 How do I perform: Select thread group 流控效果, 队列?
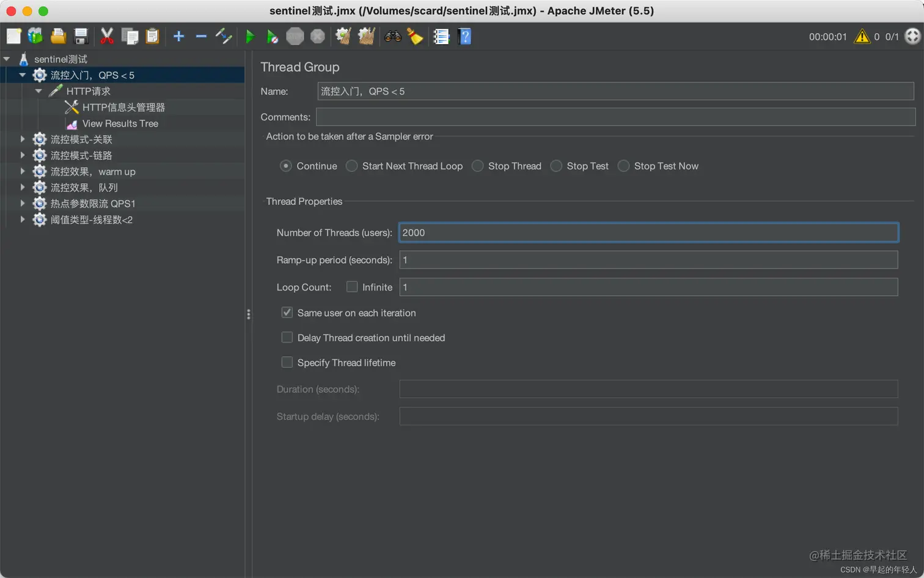pyautogui.click(x=84, y=188)
